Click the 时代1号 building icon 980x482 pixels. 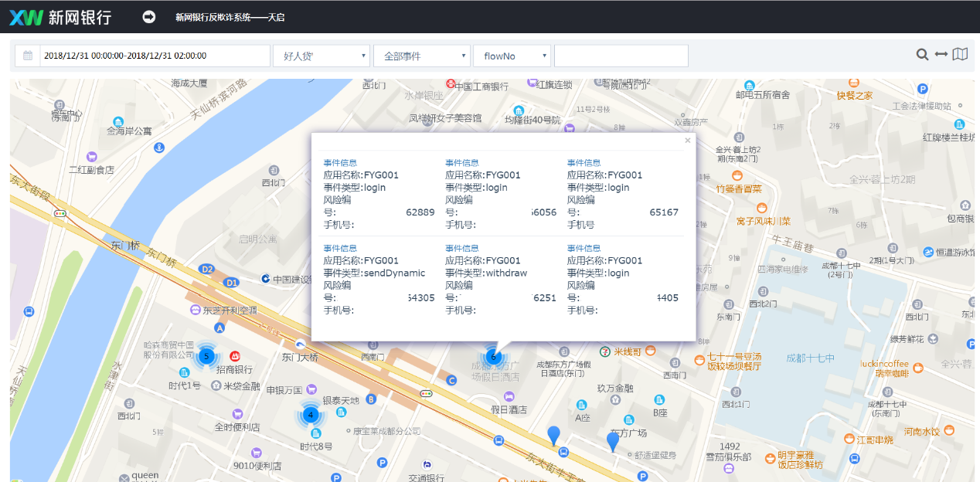(x=185, y=373)
